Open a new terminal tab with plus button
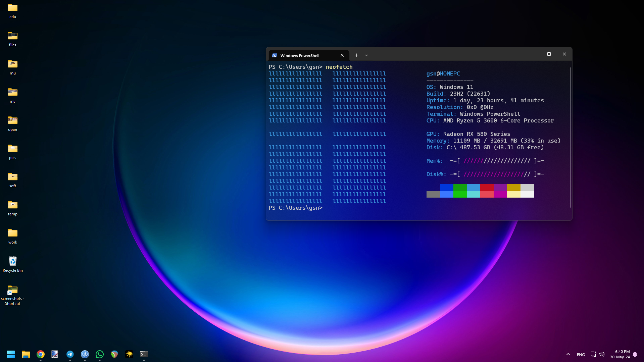This screenshot has width=644, height=362. 356,55
